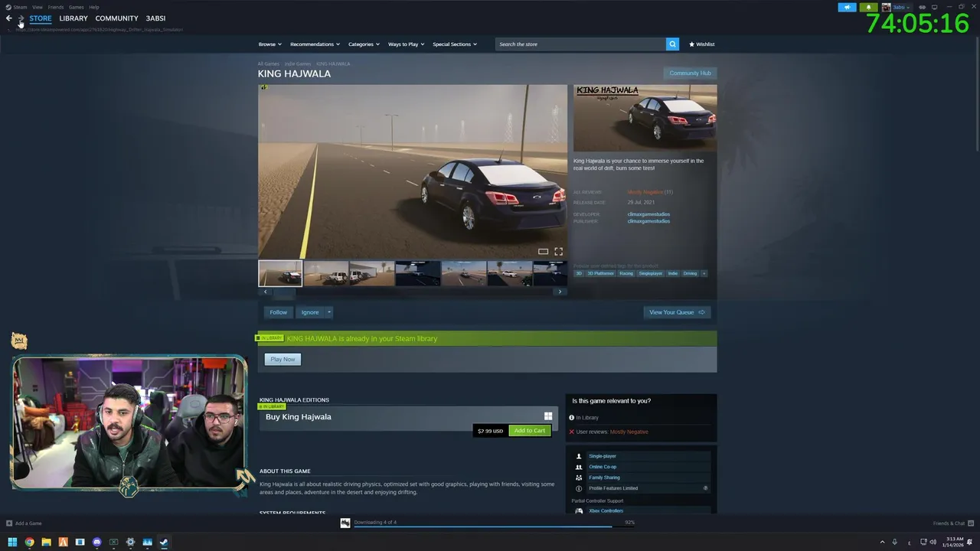Open the View menu
The width and height of the screenshot is (980, 551).
(x=37, y=7)
